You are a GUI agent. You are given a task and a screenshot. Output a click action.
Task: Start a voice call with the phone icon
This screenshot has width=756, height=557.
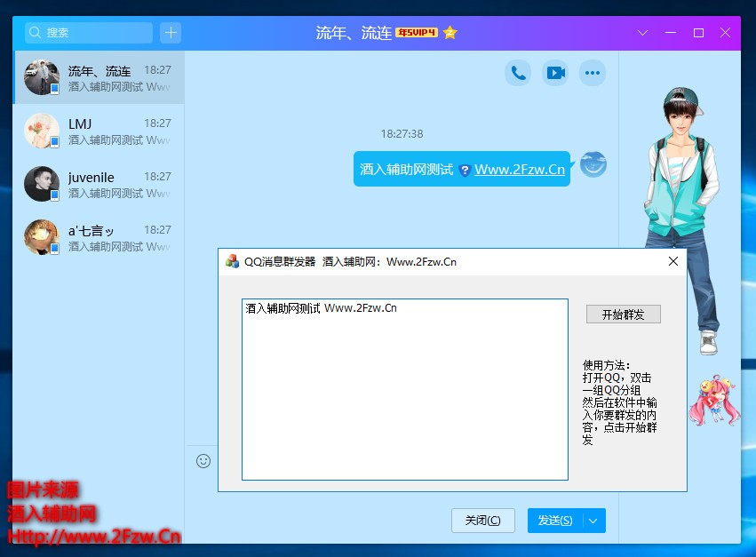(x=518, y=74)
